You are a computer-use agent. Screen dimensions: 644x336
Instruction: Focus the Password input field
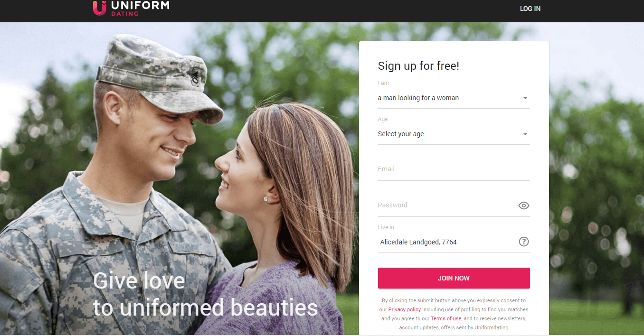(x=446, y=205)
